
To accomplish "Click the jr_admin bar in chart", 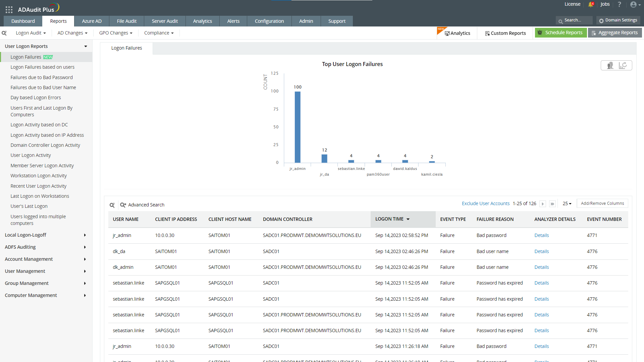I will pyautogui.click(x=298, y=127).
